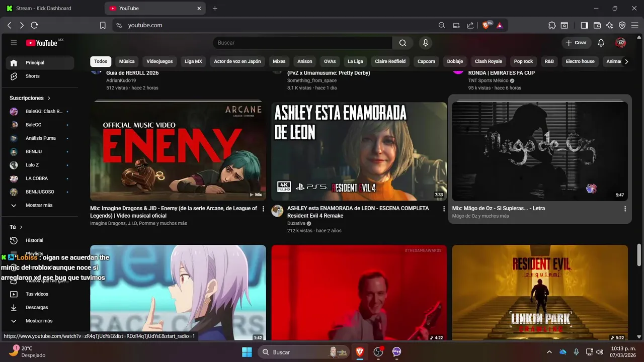
Task: Select the Electro house filter chip
Action: click(x=580, y=61)
